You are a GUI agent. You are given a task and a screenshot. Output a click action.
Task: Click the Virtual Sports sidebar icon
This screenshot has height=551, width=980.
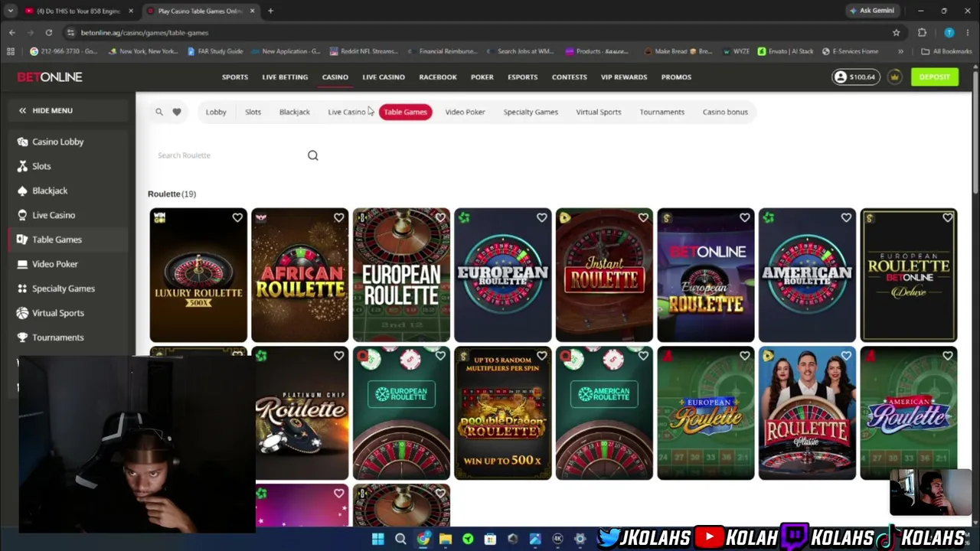[22, 313]
